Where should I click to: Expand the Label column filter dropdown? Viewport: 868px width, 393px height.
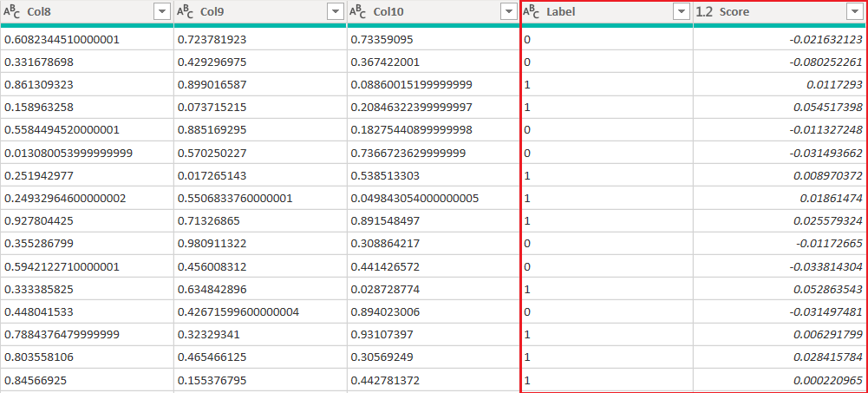tap(681, 12)
